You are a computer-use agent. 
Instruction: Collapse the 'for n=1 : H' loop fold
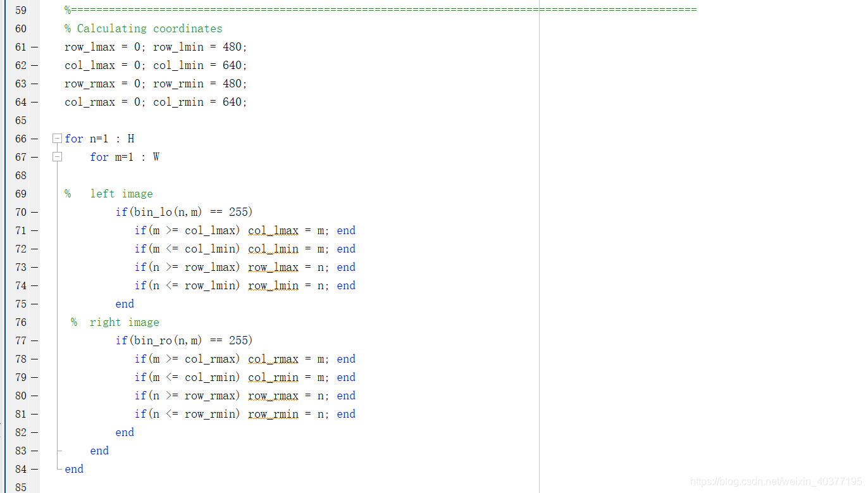coord(57,139)
